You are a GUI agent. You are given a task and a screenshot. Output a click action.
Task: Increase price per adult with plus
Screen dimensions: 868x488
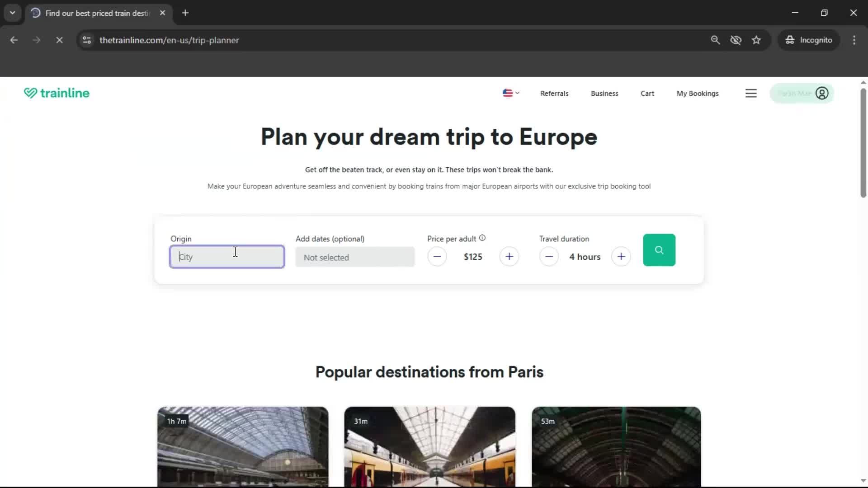click(x=509, y=257)
